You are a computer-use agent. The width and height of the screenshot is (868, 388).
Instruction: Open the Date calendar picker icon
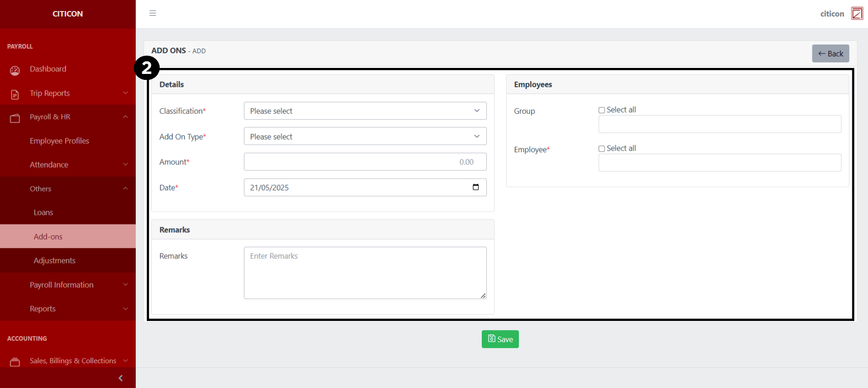click(x=476, y=187)
